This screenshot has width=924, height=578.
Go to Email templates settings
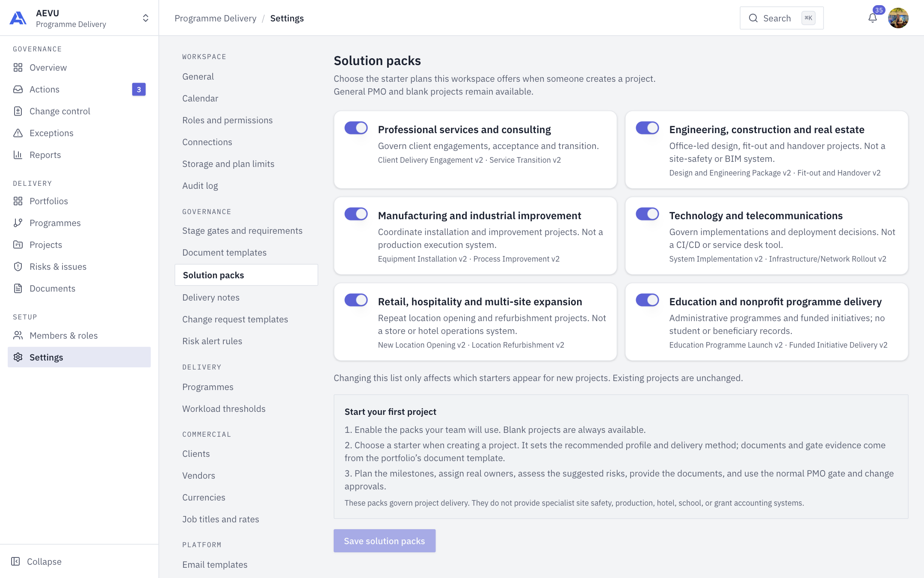click(215, 565)
